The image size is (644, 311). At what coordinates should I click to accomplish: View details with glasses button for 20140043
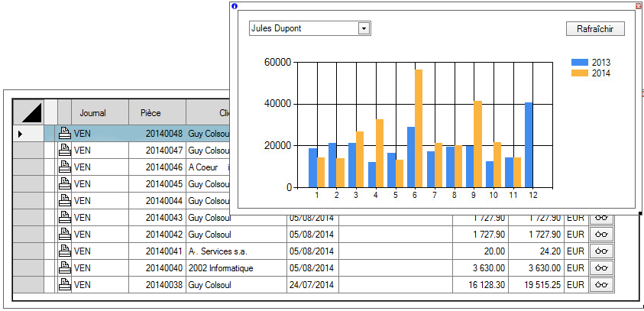tap(601, 217)
